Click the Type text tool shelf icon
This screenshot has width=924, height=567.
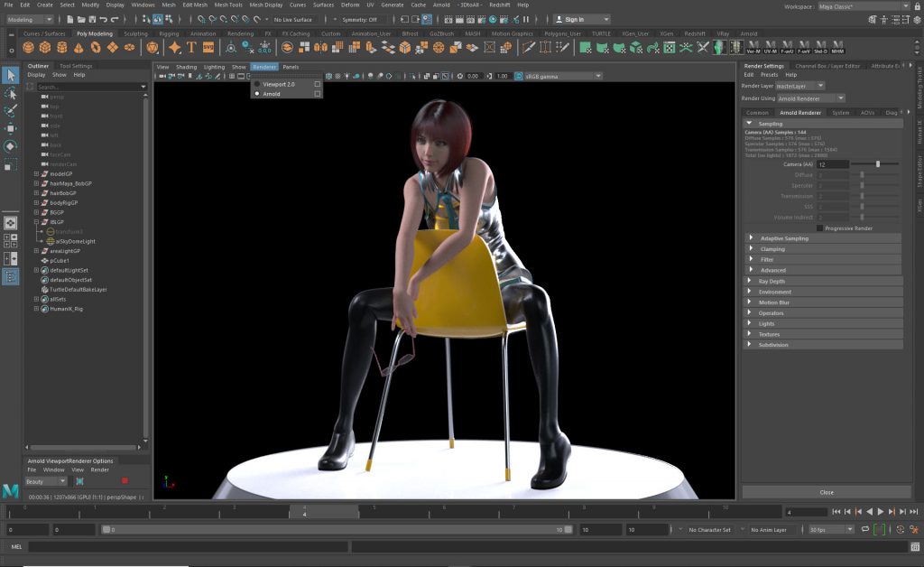[191, 47]
